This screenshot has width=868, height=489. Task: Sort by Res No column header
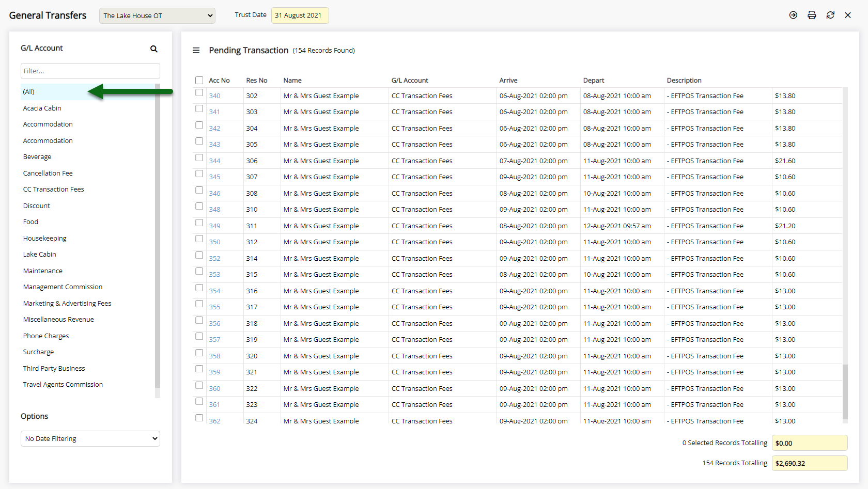click(x=257, y=81)
